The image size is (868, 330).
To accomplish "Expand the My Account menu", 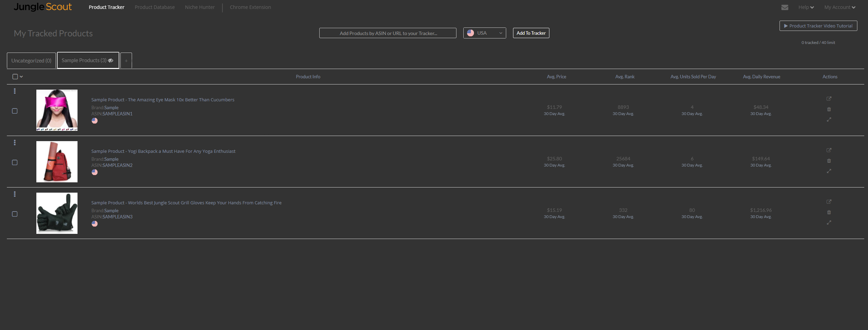I will tap(840, 7).
